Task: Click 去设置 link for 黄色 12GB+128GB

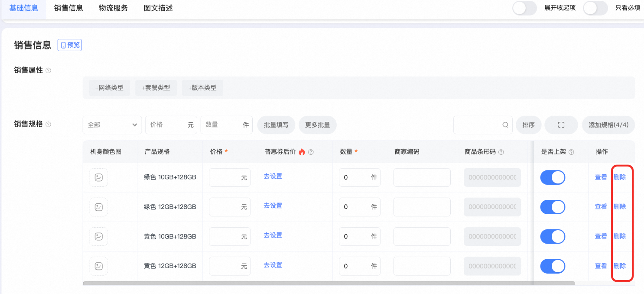Action: pyautogui.click(x=273, y=265)
